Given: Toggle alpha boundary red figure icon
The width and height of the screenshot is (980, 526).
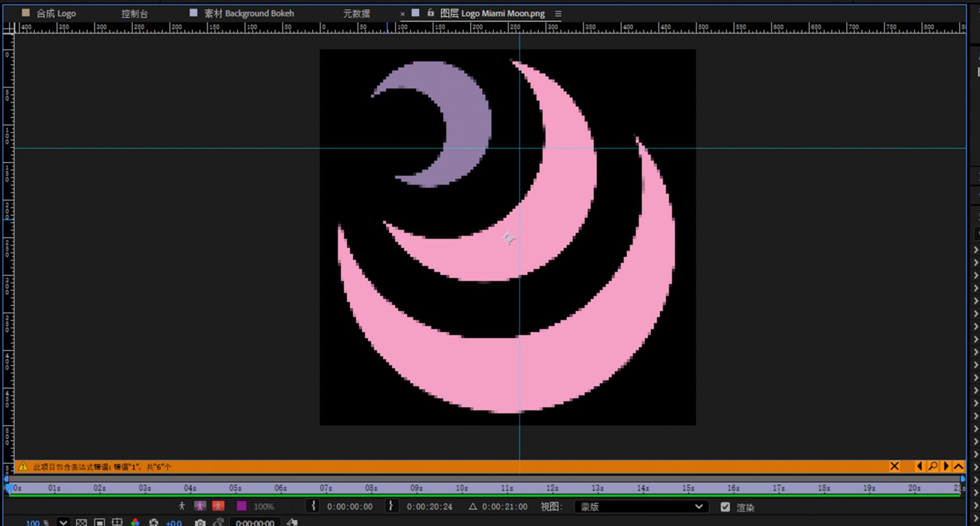Looking at the screenshot, I should [218, 506].
